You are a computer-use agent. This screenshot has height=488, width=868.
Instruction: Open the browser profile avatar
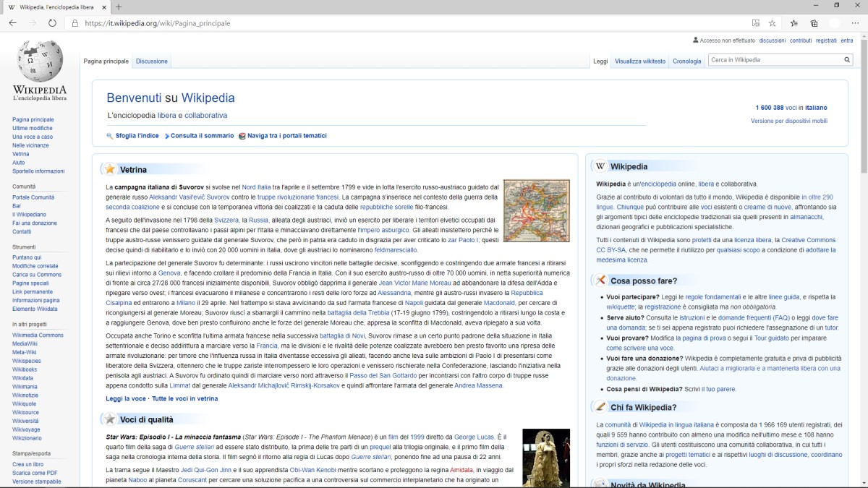[x=835, y=23]
